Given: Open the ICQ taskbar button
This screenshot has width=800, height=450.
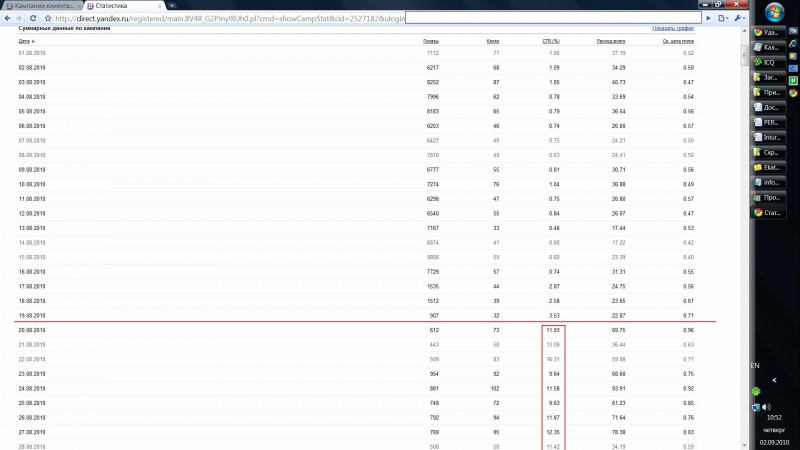Looking at the screenshot, I should (768, 62).
